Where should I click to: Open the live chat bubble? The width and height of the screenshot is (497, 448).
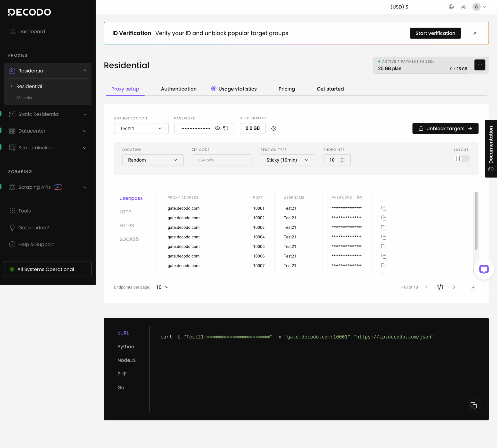point(483,269)
